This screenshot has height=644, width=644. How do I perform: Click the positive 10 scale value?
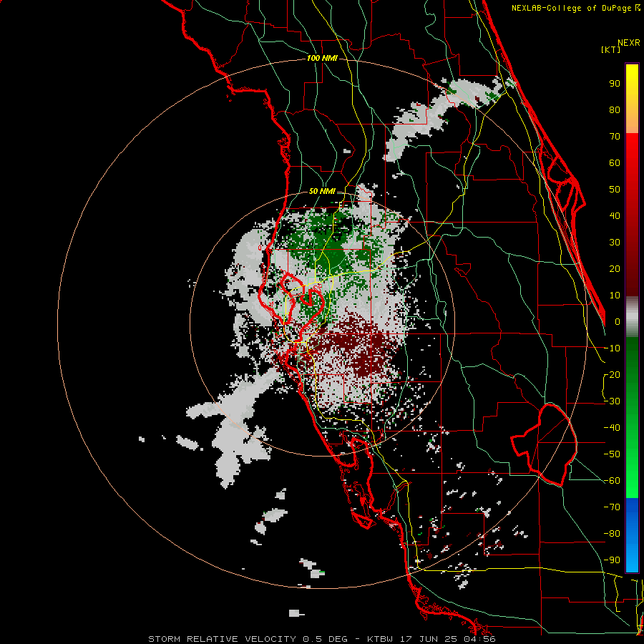click(615, 296)
